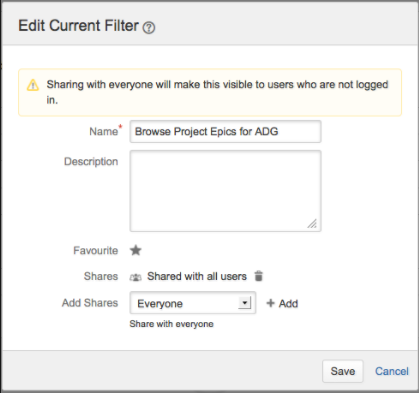Screen dimensions: 419x393
Task: Click the 'Edit Current Filter' dialog title
Action: 78,26
